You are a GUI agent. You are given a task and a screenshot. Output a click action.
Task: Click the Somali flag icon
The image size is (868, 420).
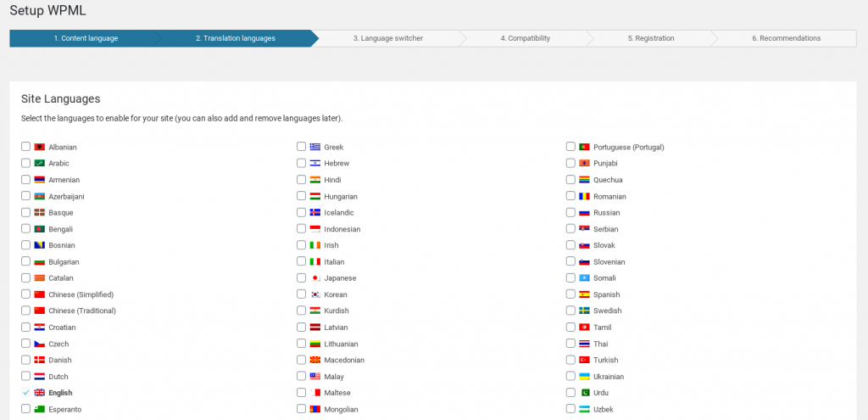(x=584, y=278)
